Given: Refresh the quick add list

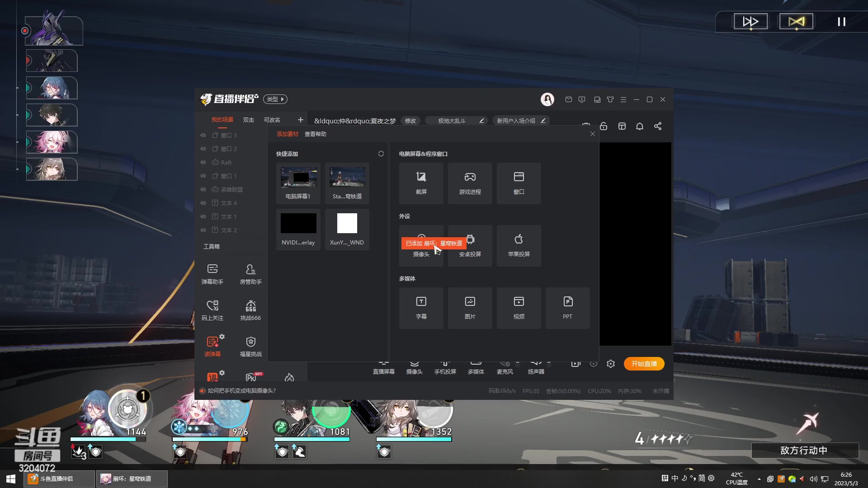Looking at the screenshot, I should pos(381,154).
